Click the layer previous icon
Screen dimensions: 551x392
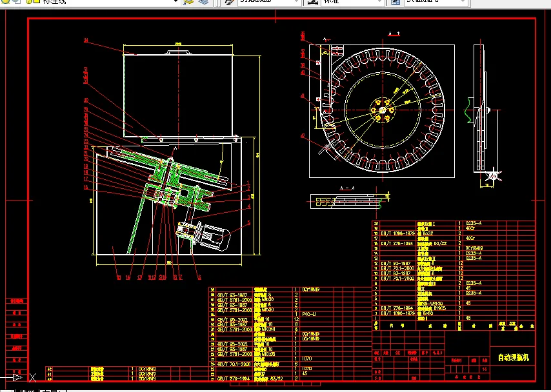point(204,2)
